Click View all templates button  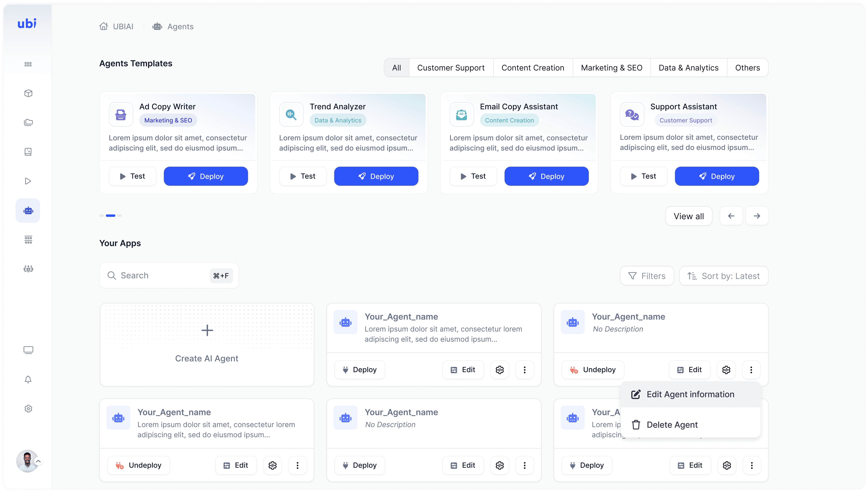tap(688, 216)
